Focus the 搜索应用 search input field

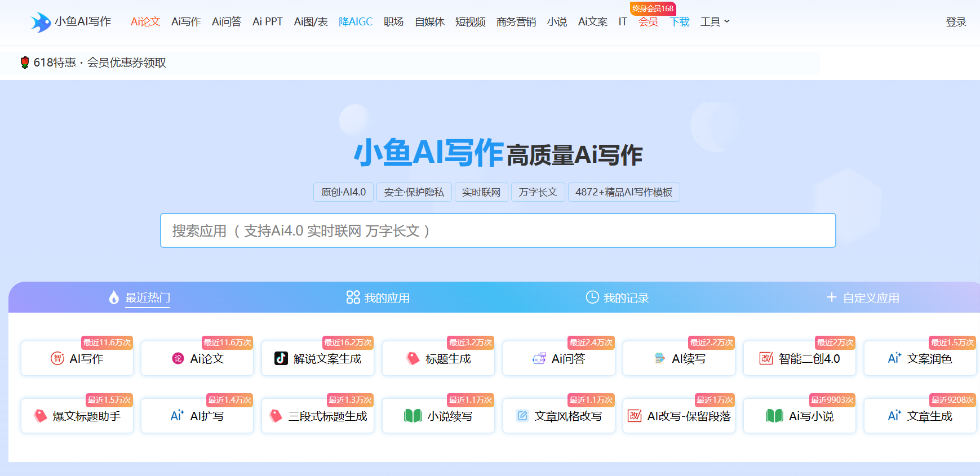498,230
